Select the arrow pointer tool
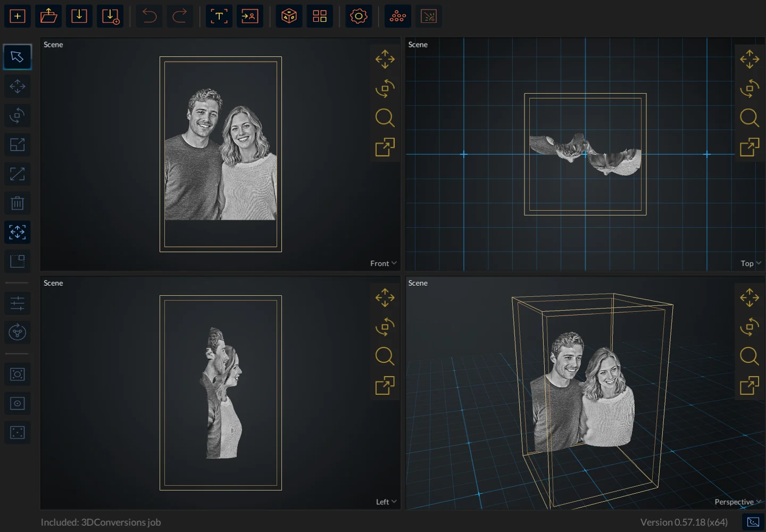Image resolution: width=766 pixels, height=532 pixels. (x=18, y=57)
